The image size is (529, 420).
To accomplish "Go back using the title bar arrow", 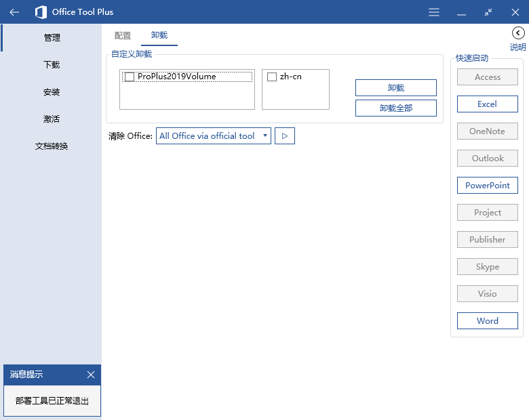I will pos(14,12).
